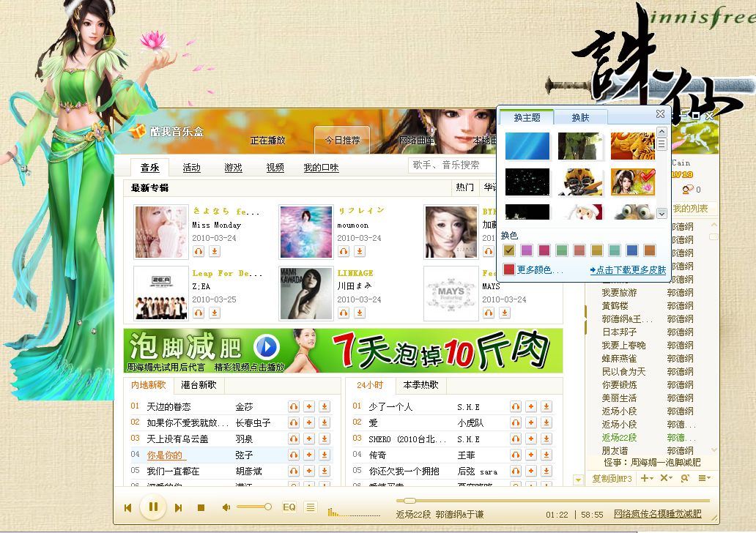Select the Bumblebee robot theme thumbnail
This screenshot has height=533, width=756.
[580, 182]
